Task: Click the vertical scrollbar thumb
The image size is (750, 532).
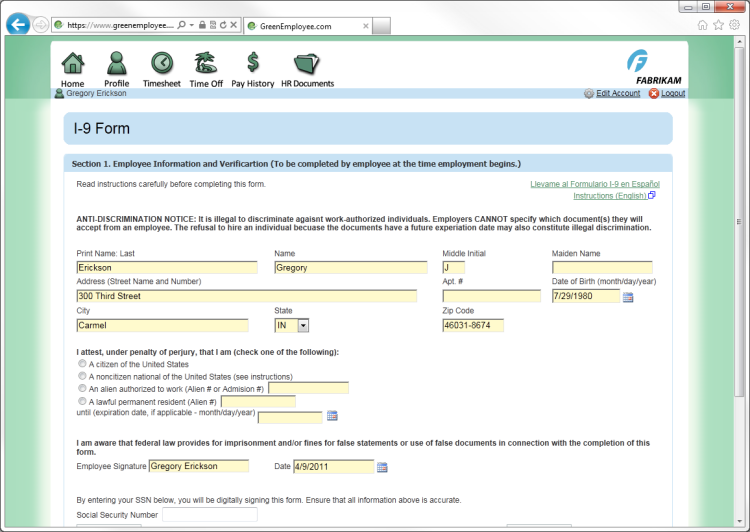Action: coord(739,222)
